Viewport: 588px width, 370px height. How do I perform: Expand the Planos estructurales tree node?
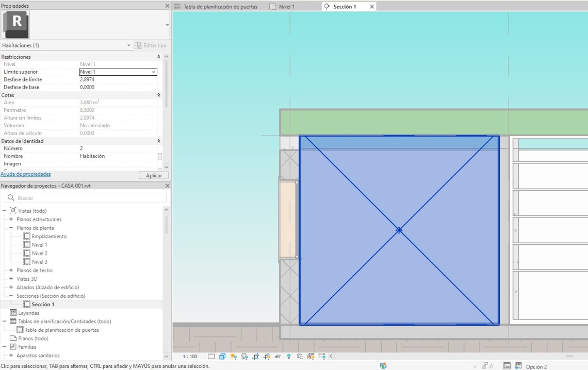pyautogui.click(x=11, y=220)
